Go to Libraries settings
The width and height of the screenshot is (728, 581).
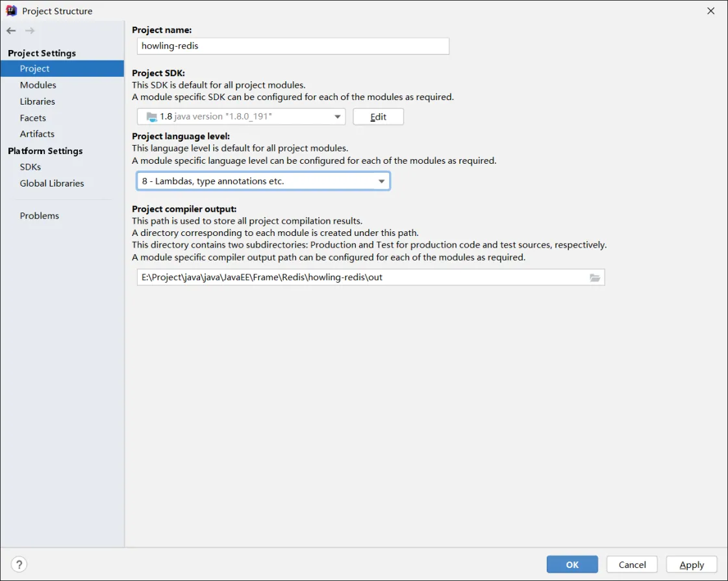pos(37,101)
